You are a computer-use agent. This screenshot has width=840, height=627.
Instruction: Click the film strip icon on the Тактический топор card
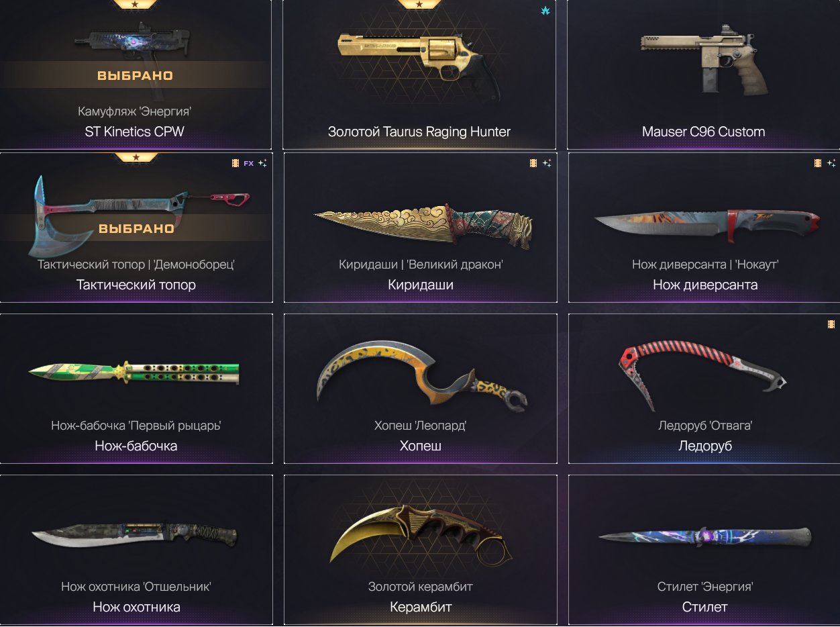coord(234,163)
